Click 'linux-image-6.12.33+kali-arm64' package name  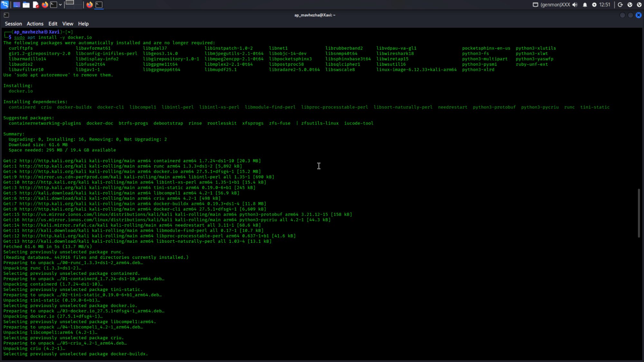click(416, 70)
